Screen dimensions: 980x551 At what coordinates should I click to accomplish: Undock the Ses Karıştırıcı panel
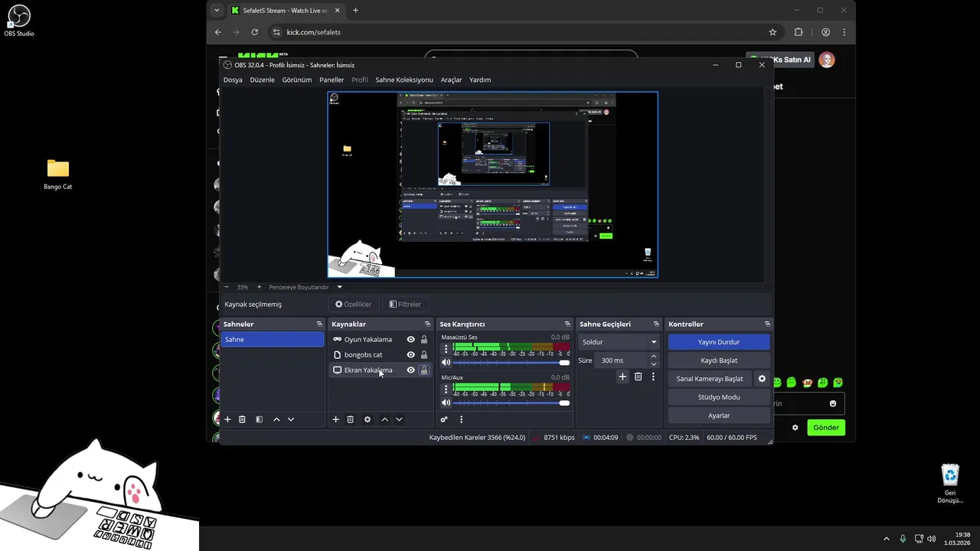click(x=567, y=324)
